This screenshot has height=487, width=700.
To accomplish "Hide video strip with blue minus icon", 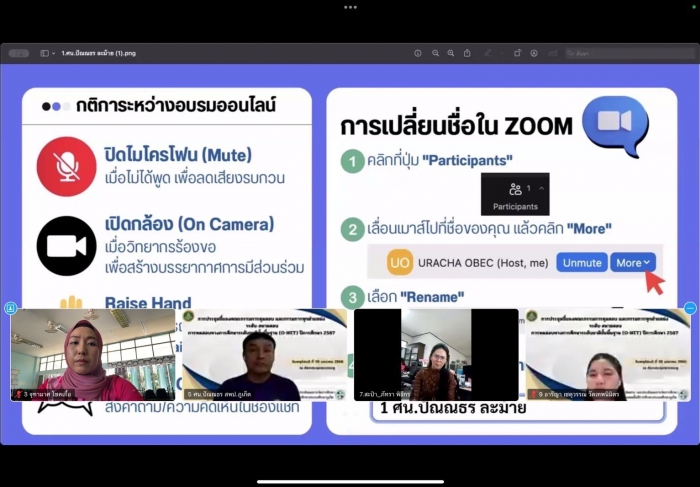I will coord(690,308).
